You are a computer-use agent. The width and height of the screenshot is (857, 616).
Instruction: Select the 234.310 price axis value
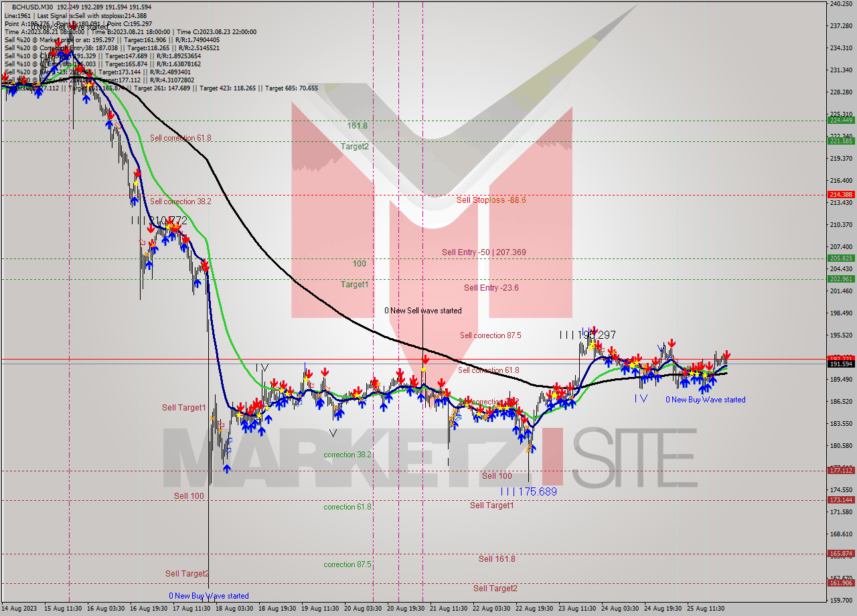tap(841, 48)
